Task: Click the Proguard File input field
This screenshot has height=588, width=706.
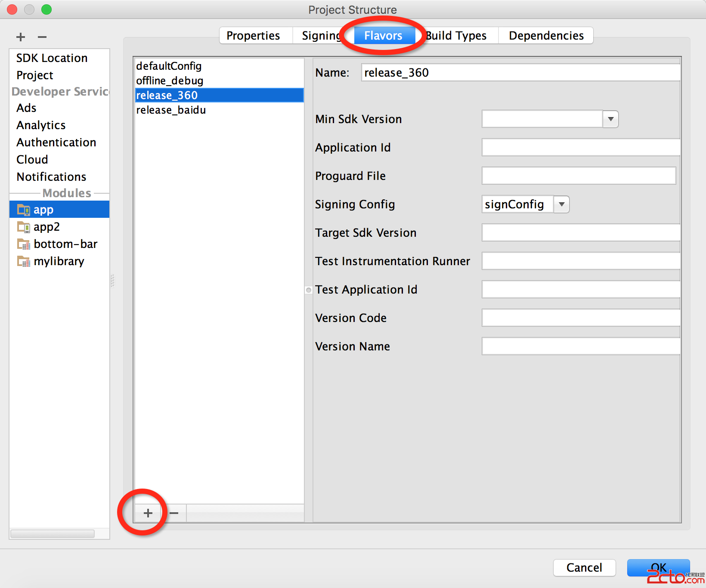Action: [x=579, y=176]
